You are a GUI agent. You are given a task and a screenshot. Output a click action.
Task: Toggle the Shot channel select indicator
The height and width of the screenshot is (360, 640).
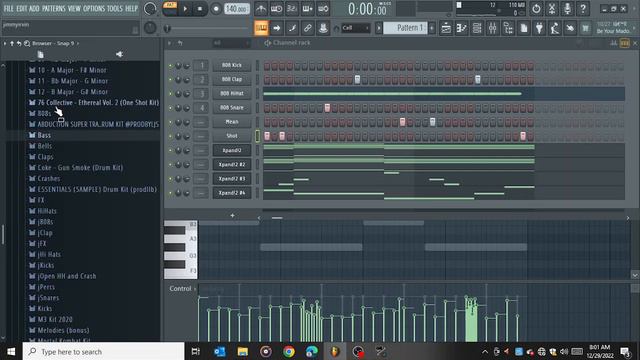tap(258, 136)
